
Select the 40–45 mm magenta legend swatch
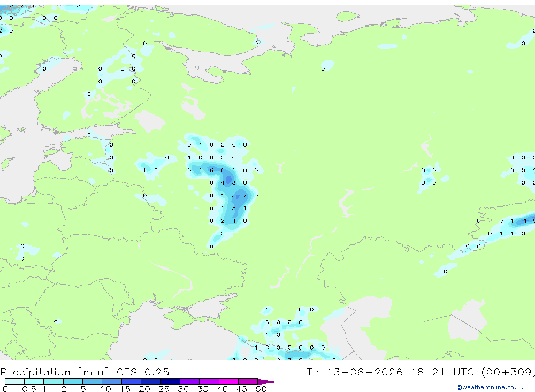[x=228, y=381]
